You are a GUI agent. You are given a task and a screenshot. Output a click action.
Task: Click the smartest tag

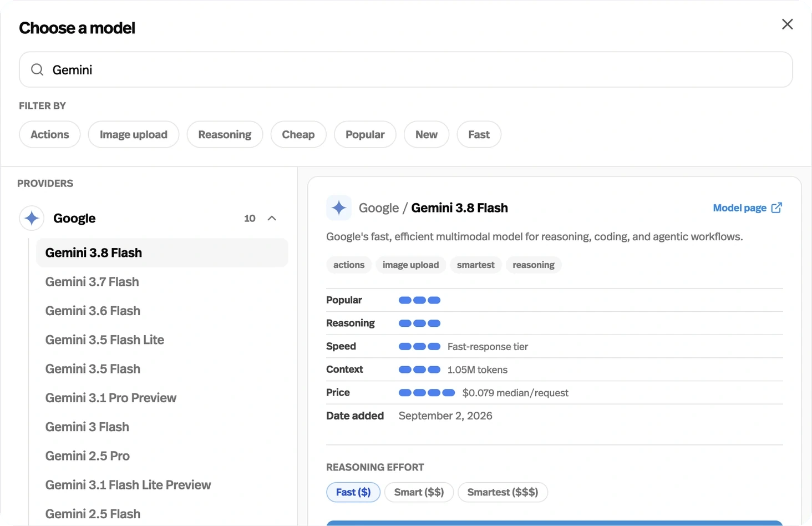[475, 265]
